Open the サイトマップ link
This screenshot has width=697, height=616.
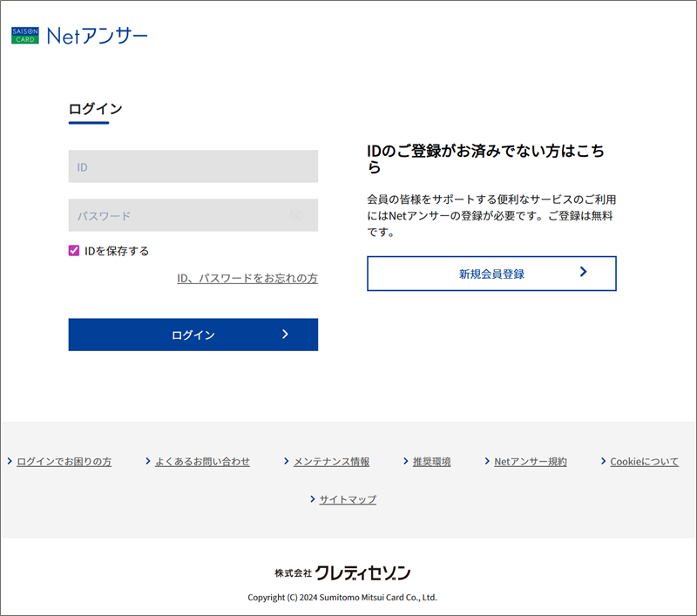click(x=348, y=499)
